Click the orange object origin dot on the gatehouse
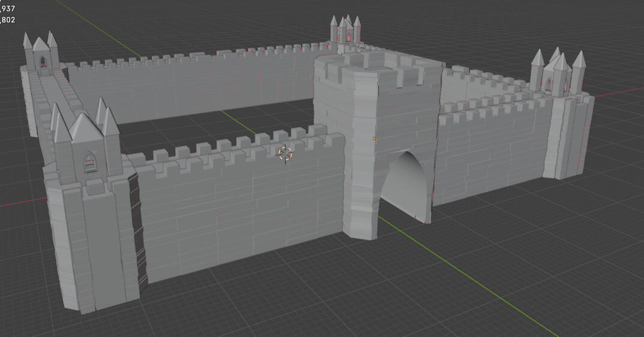The width and height of the screenshot is (644, 337). click(x=374, y=139)
